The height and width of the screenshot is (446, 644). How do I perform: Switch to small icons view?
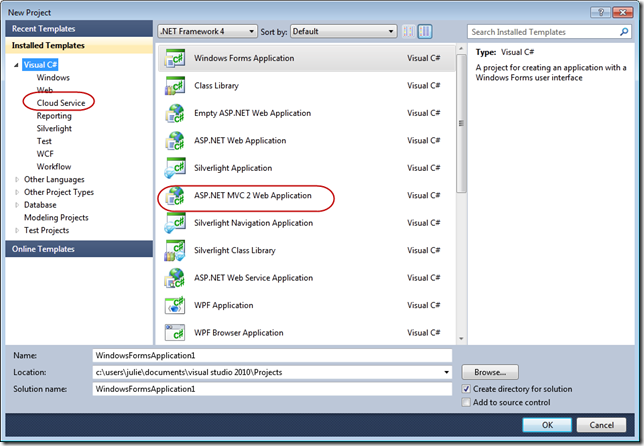click(409, 32)
